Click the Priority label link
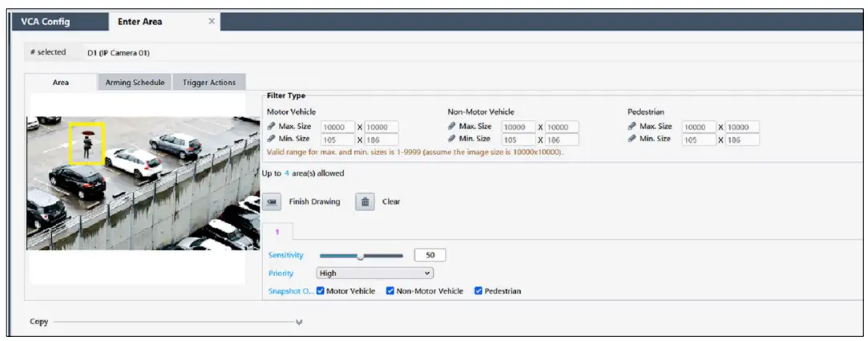Image resolution: width=868 pixels, height=341 pixels. 281,274
